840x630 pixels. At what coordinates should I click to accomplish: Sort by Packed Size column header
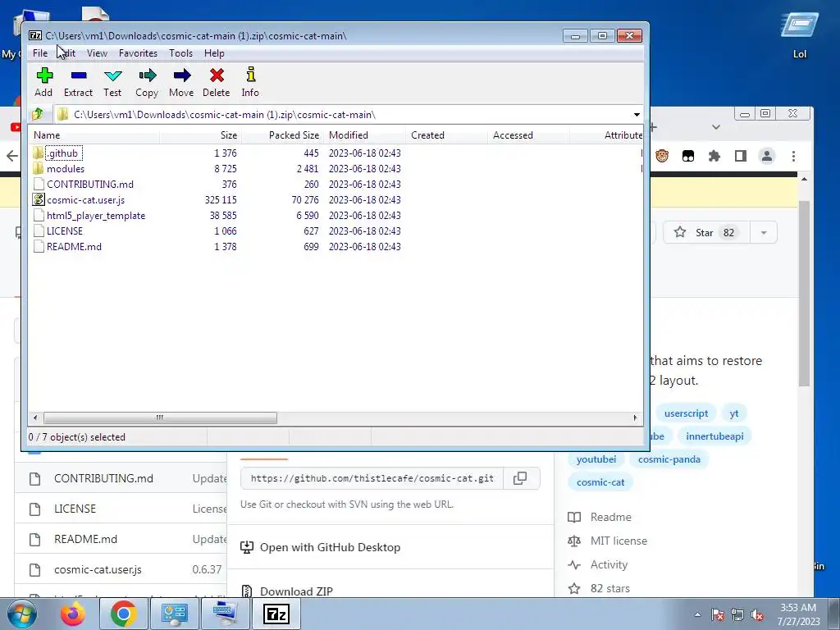click(282, 135)
